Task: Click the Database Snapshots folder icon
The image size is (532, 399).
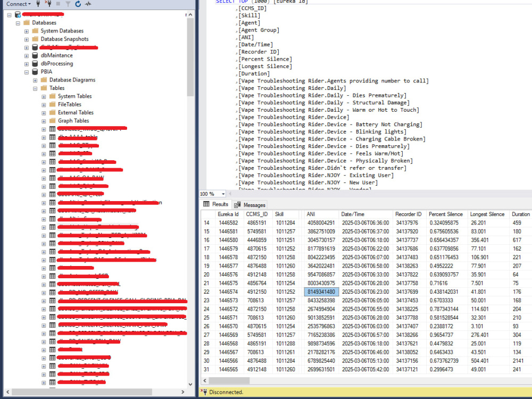Action: [x=35, y=39]
